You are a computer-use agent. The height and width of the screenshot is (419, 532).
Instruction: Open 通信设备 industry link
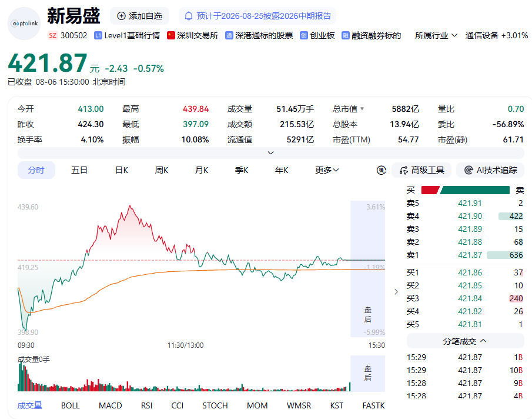tap(496, 36)
